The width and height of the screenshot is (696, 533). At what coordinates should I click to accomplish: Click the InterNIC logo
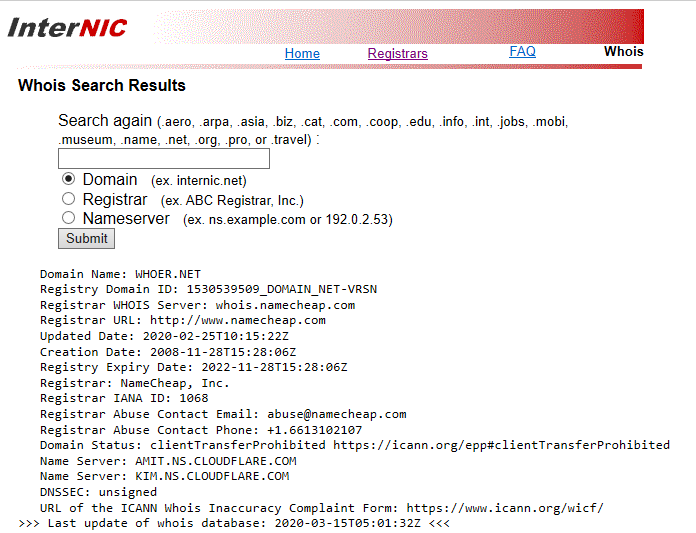tap(67, 28)
